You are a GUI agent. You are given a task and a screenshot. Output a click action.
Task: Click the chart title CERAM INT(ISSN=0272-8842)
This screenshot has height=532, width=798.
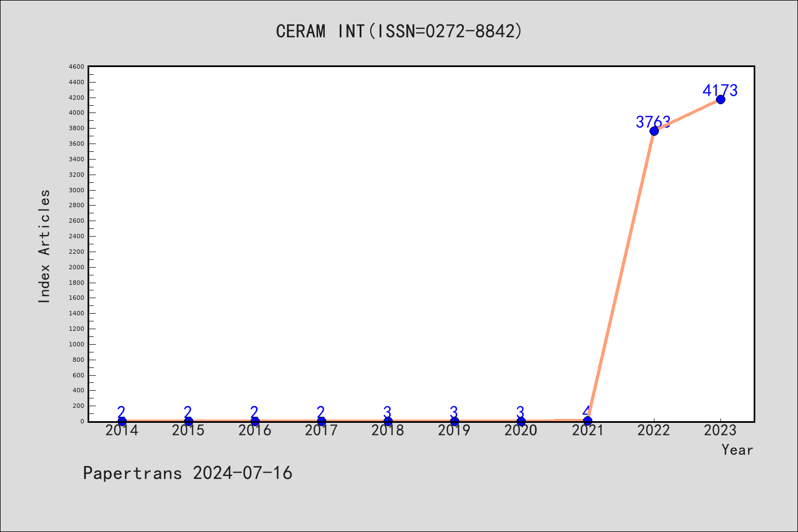pyautogui.click(x=399, y=31)
